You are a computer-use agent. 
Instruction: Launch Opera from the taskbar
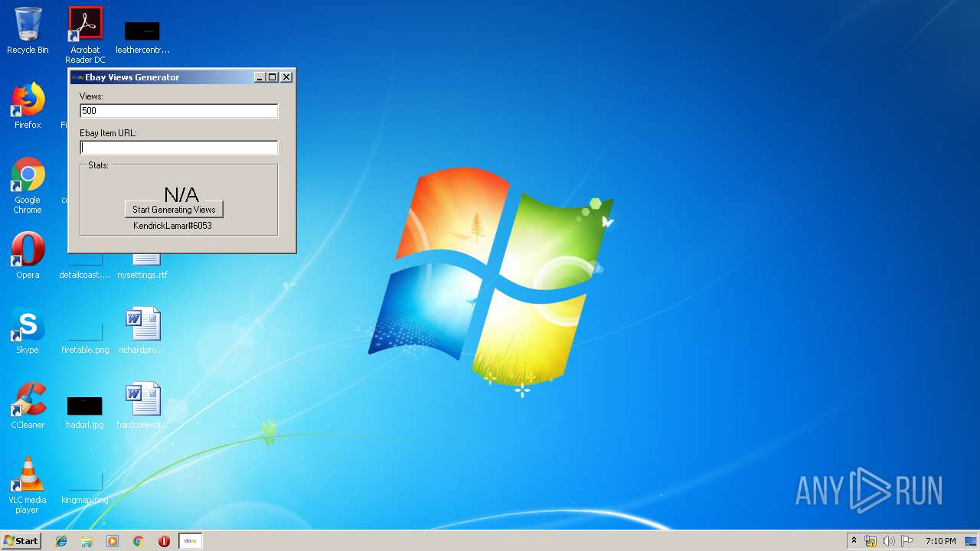click(164, 541)
